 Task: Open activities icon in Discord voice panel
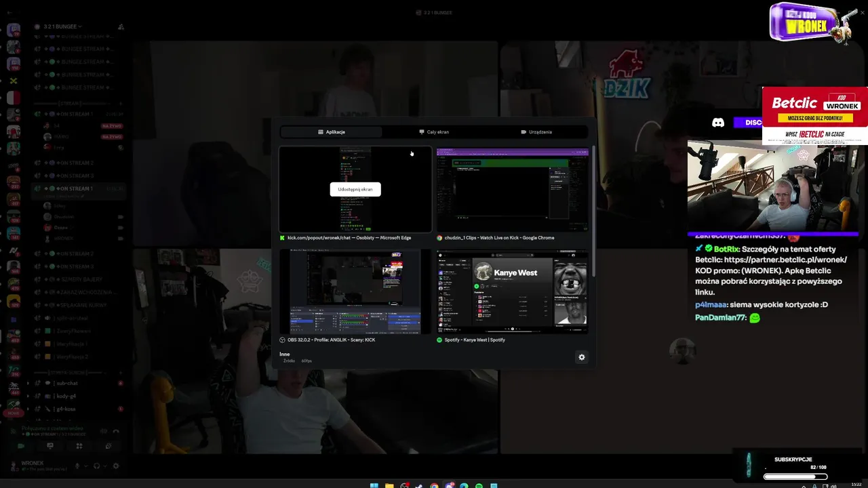79,446
